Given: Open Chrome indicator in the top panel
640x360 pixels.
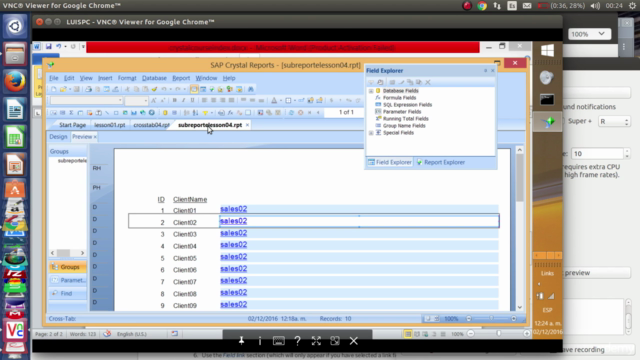Looking at the screenshot, I should (482, 6).
